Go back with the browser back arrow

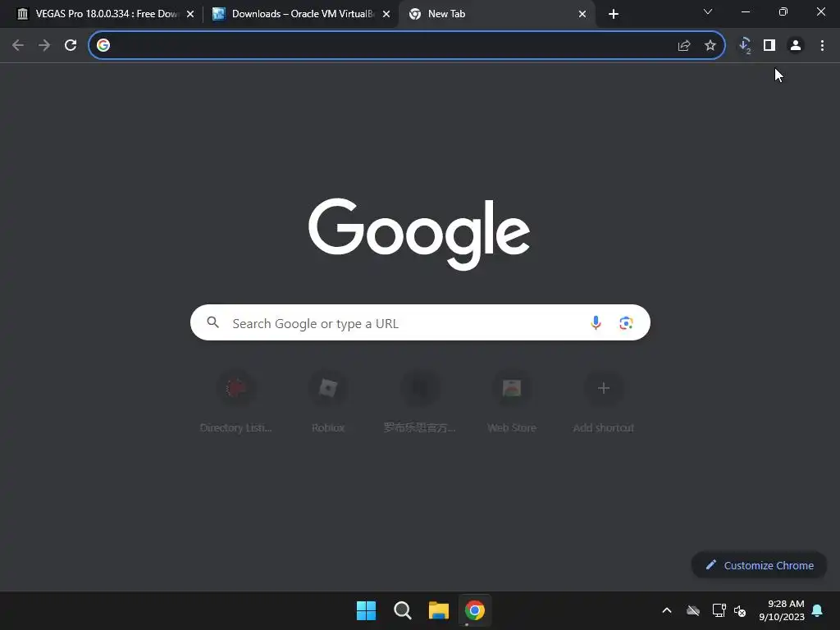tap(18, 46)
